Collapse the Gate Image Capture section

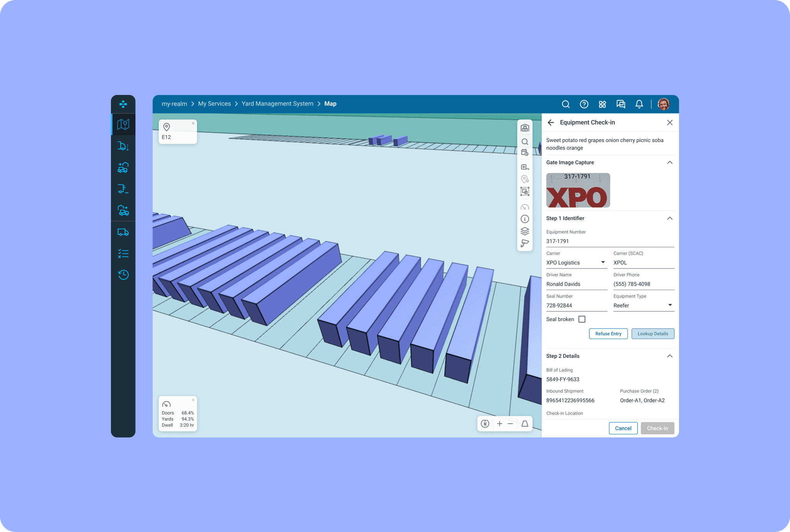[x=670, y=162]
